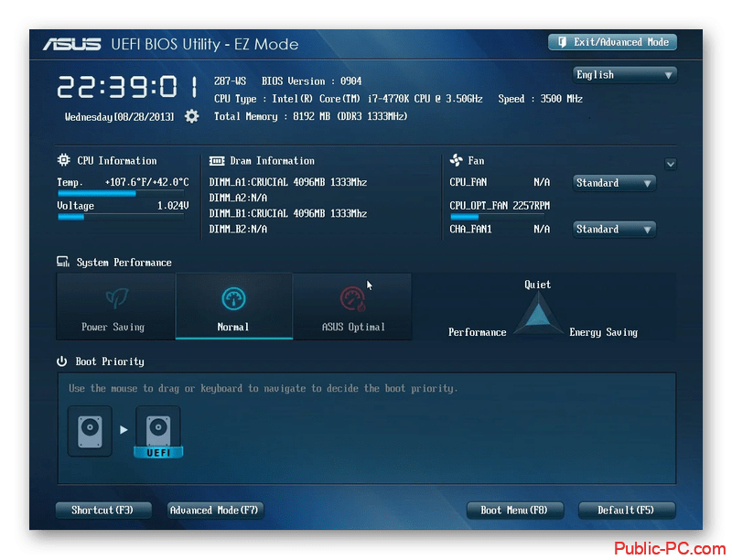Click the DIMM_B2:N/A entry
The width and height of the screenshot is (732, 560).
click(x=238, y=229)
